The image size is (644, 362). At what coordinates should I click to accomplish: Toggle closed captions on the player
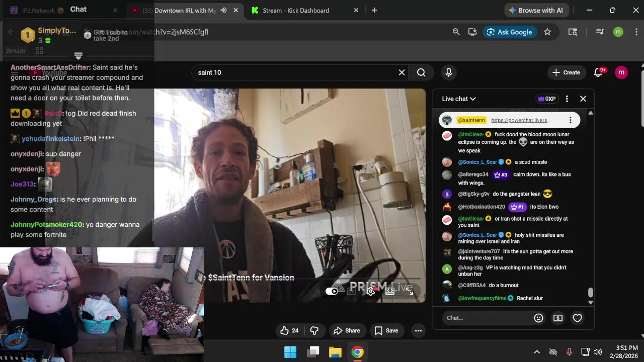tap(352, 291)
